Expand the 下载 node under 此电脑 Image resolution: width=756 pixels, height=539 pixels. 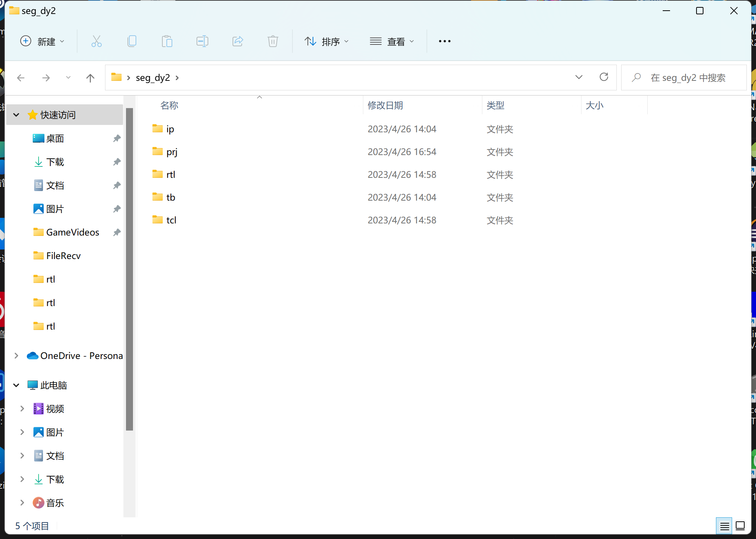point(22,479)
